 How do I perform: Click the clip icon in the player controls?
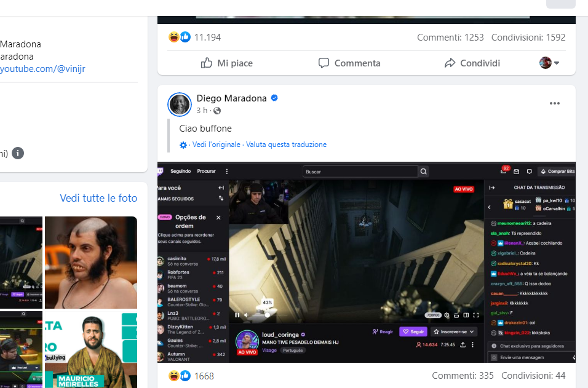coord(456,315)
